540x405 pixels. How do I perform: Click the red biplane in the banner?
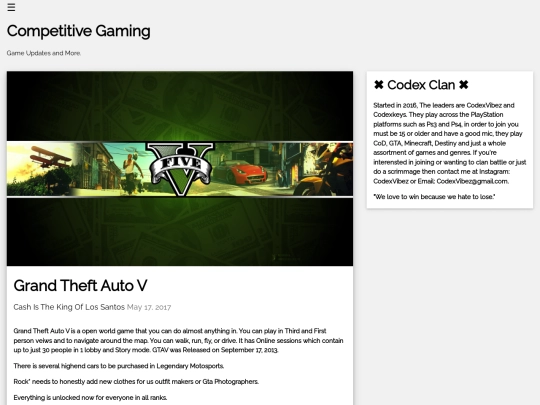click(x=51, y=156)
